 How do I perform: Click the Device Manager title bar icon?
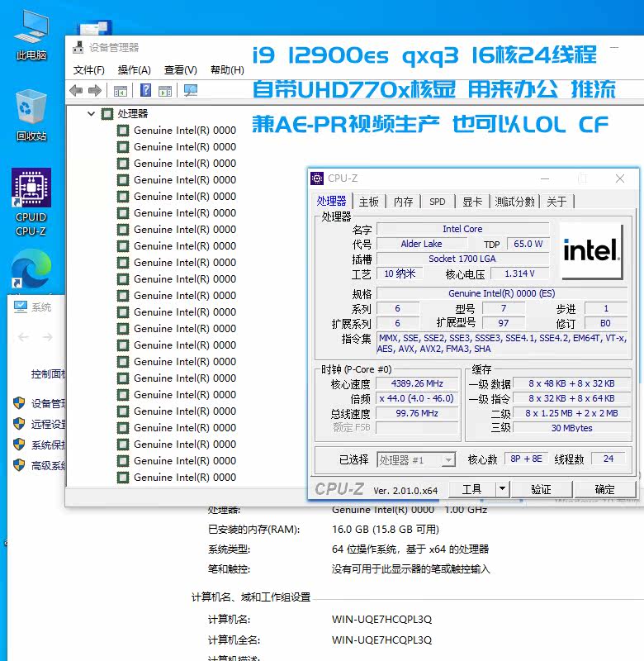coord(78,47)
